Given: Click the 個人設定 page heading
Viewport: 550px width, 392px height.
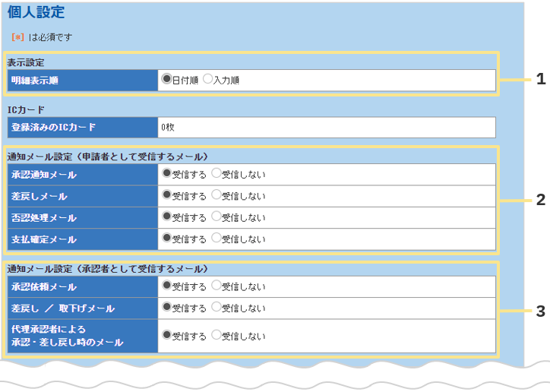Looking at the screenshot, I should tap(36, 13).
